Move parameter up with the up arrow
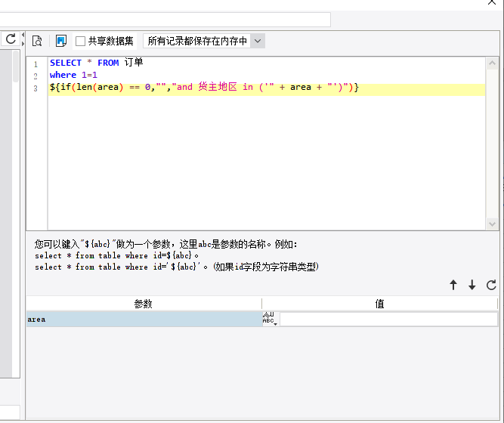Viewport: 504px width, 423px height. click(x=453, y=285)
